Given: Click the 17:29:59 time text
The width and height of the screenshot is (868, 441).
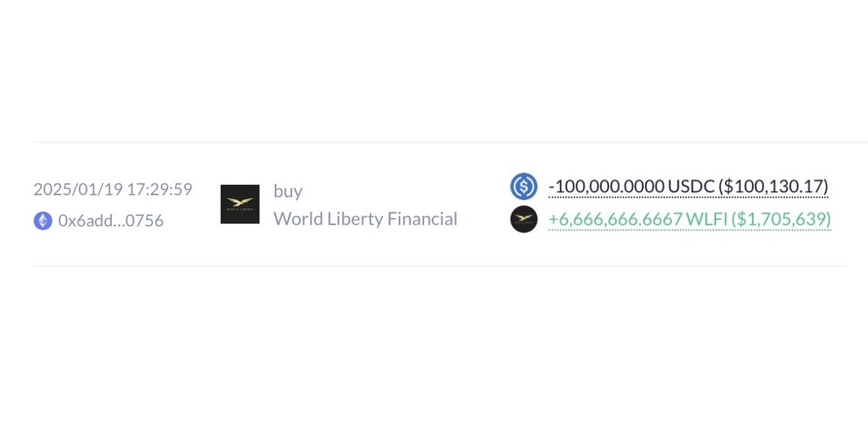Looking at the screenshot, I should point(159,190).
